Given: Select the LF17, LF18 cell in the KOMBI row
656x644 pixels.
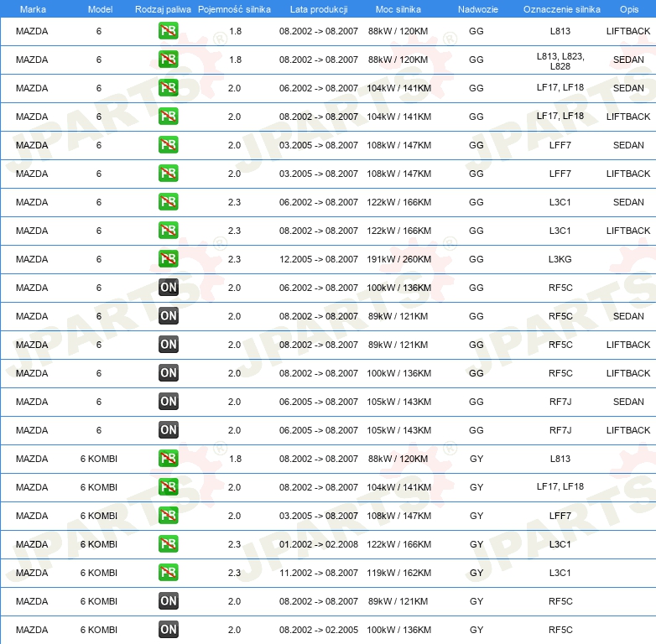Looking at the screenshot, I should click(x=560, y=486).
